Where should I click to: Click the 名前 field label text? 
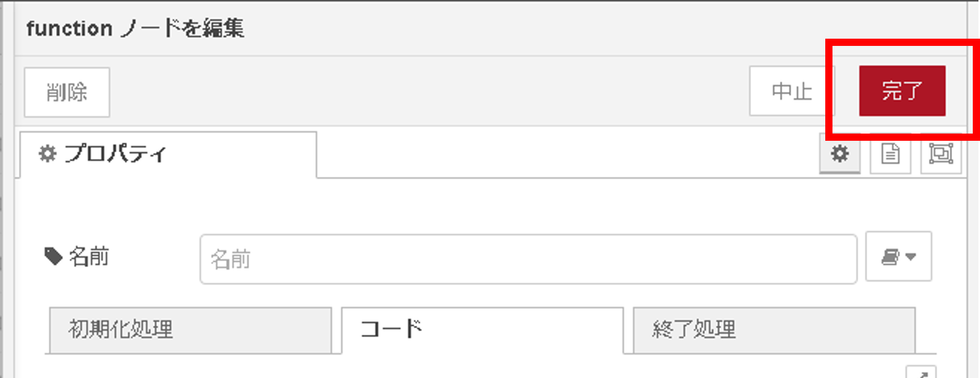point(89,256)
